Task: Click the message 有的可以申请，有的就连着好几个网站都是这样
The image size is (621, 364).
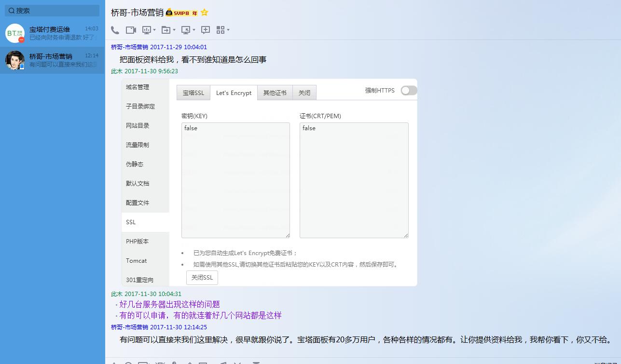Action: pos(201,315)
